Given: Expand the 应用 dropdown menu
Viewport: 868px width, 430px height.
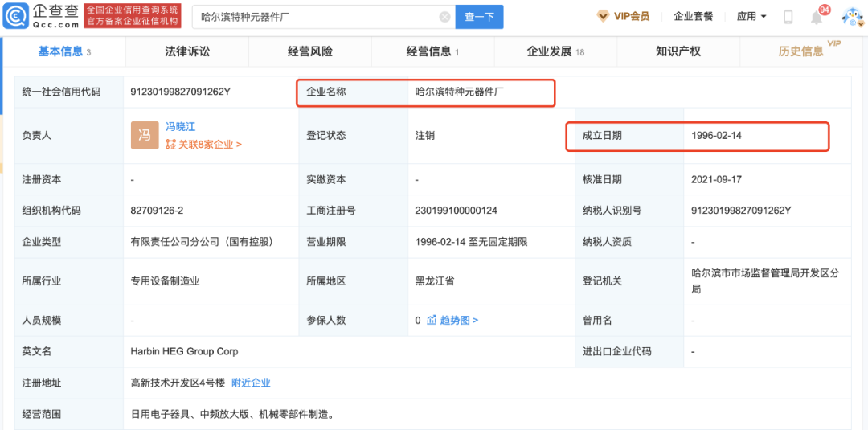Looking at the screenshot, I should pos(751,17).
